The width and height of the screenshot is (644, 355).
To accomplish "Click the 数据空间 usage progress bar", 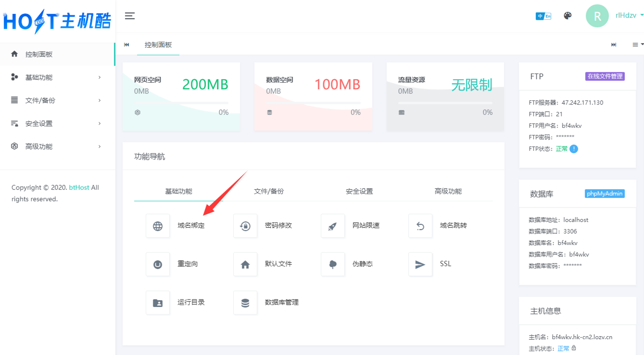I will [313, 103].
